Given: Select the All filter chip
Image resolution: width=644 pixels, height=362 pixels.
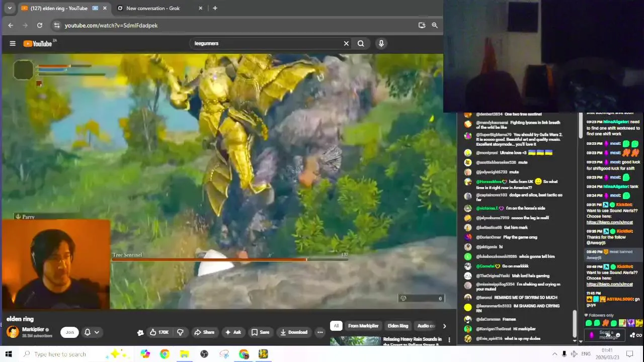Looking at the screenshot, I should (x=336, y=326).
